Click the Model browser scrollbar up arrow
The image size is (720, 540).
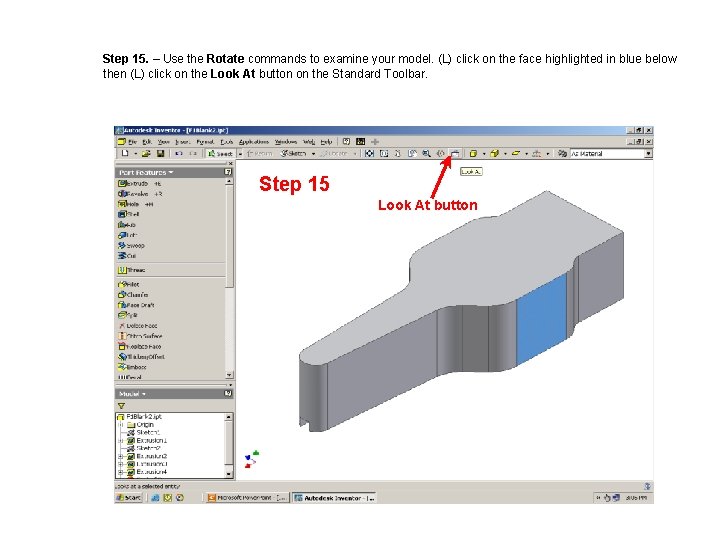tap(229, 417)
